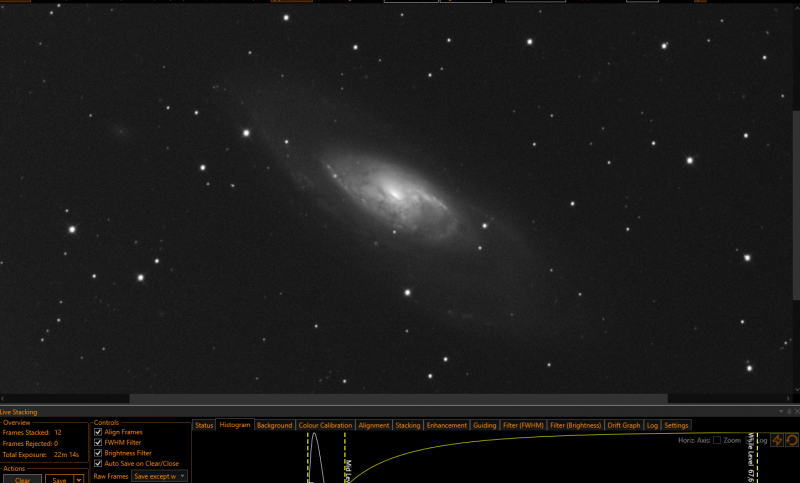Screen dimensions: 800x483
Task: Click the 'Frames Rejected: 0' text
Action: click(x=31, y=444)
